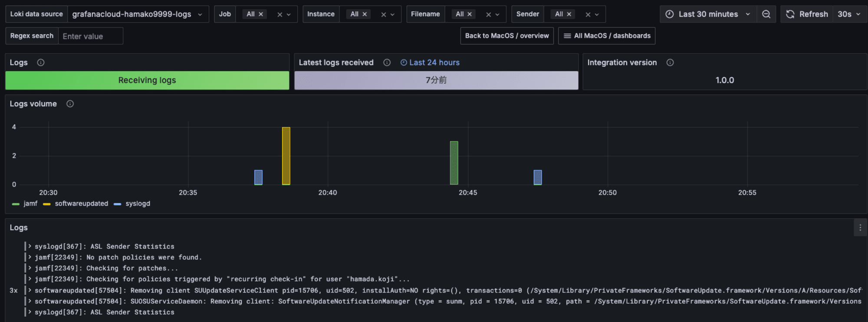Image resolution: width=868 pixels, height=322 pixels.
Task: Clear the Filename filter selection
Action: point(488,15)
